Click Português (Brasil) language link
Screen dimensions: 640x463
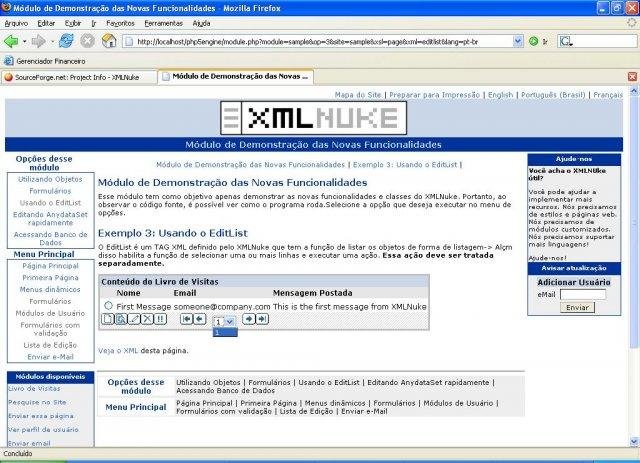pyautogui.click(x=553, y=95)
